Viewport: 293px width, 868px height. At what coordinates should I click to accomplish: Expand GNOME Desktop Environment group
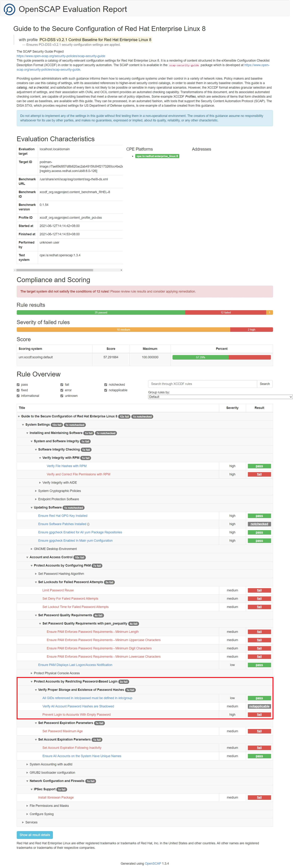pyautogui.click(x=32, y=549)
